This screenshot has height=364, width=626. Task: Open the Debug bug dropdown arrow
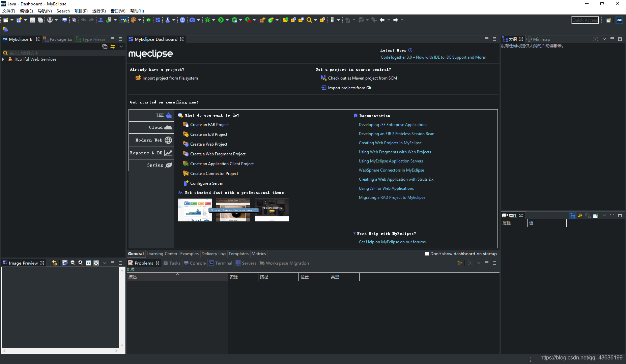point(214,20)
